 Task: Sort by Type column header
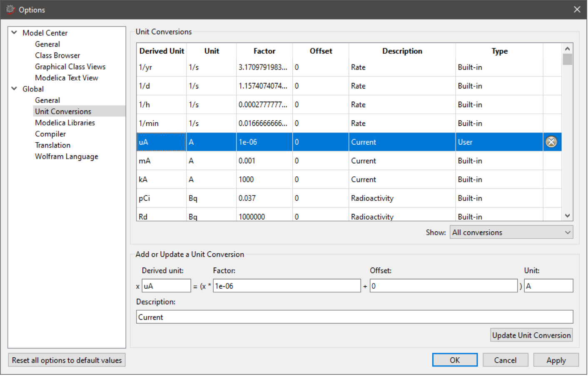point(500,51)
